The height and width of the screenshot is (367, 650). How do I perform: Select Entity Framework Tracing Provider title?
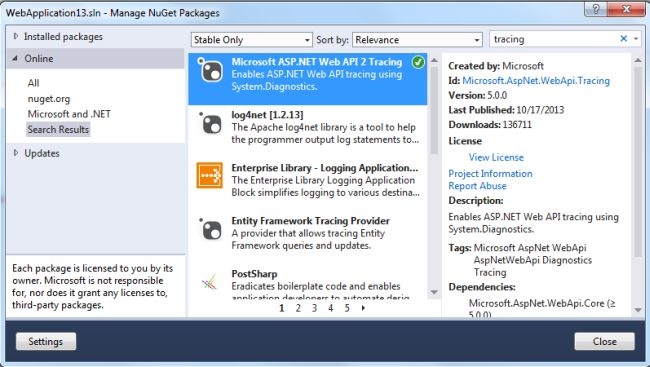[310, 221]
